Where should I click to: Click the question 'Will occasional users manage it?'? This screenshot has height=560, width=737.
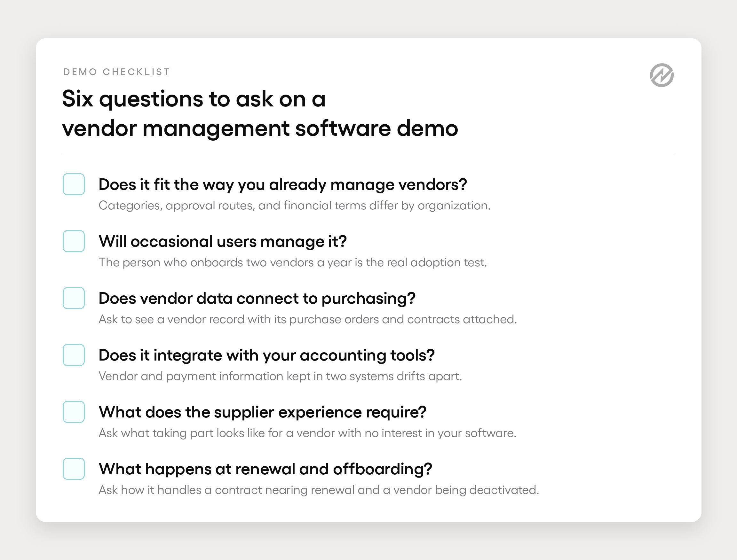pyautogui.click(x=223, y=242)
